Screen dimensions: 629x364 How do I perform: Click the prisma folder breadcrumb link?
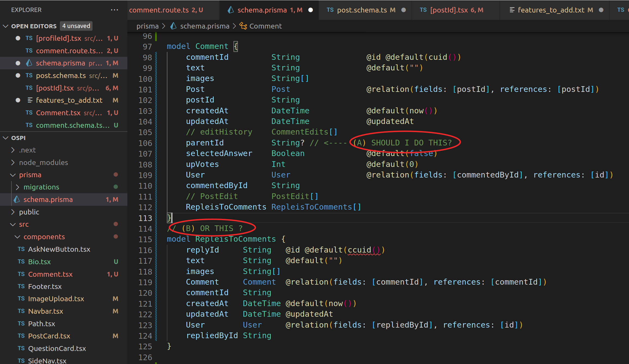148,26
